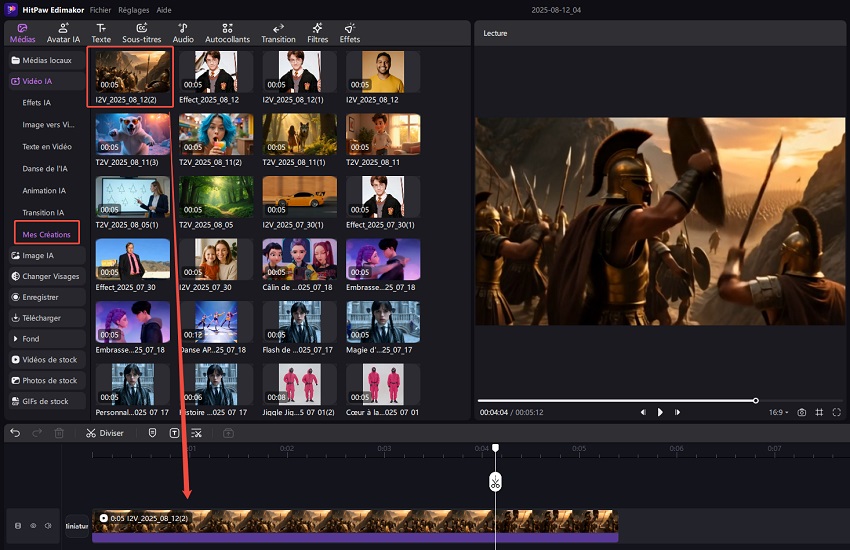Open Changer Visages section
This screenshot has width=850, height=550.
point(47,276)
